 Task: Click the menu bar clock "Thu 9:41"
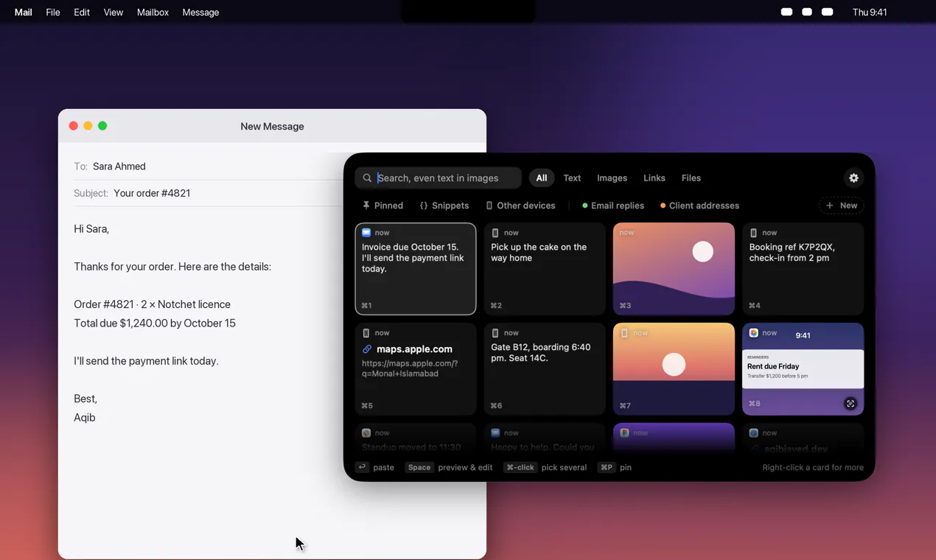click(x=870, y=13)
